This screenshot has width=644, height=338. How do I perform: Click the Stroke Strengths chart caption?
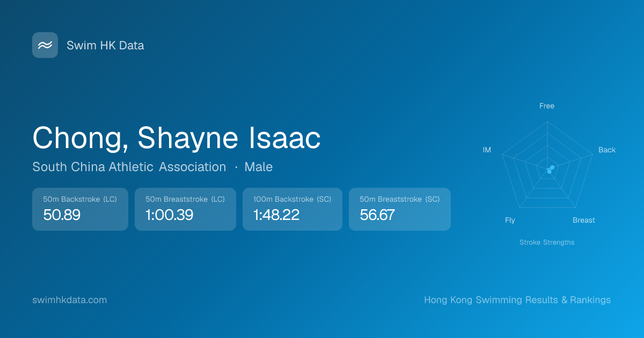[546, 243]
